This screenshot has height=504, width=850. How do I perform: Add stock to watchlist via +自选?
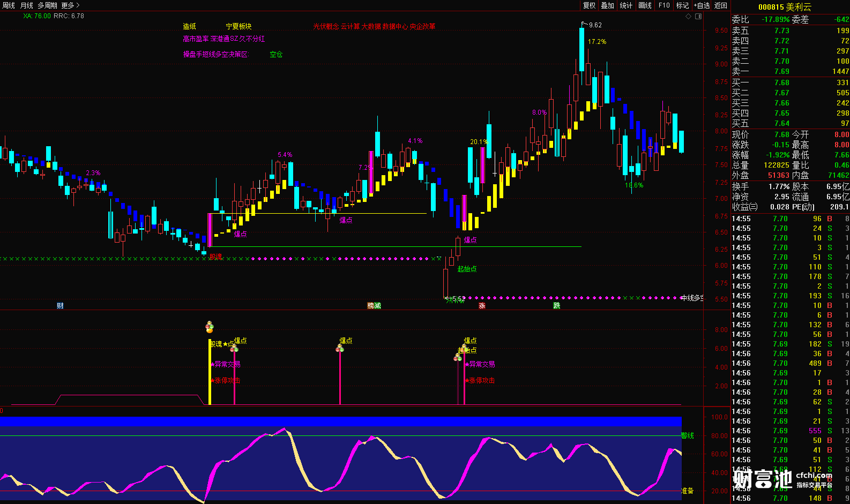702,5
